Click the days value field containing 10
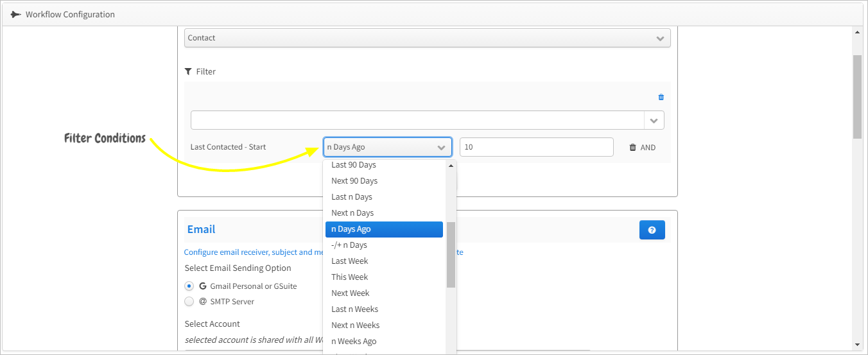 click(537, 147)
